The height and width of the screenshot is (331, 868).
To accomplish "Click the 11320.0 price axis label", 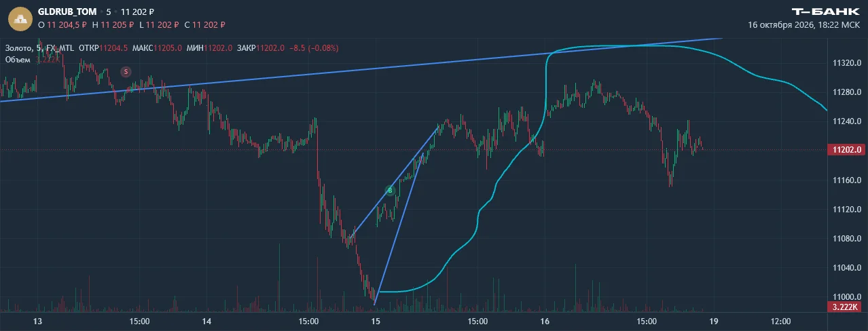I will [848, 63].
